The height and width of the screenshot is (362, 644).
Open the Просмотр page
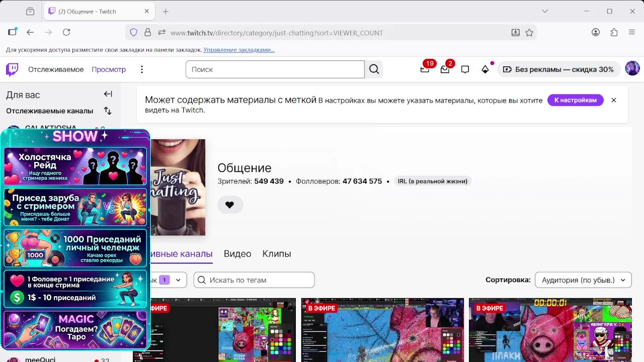109,69
